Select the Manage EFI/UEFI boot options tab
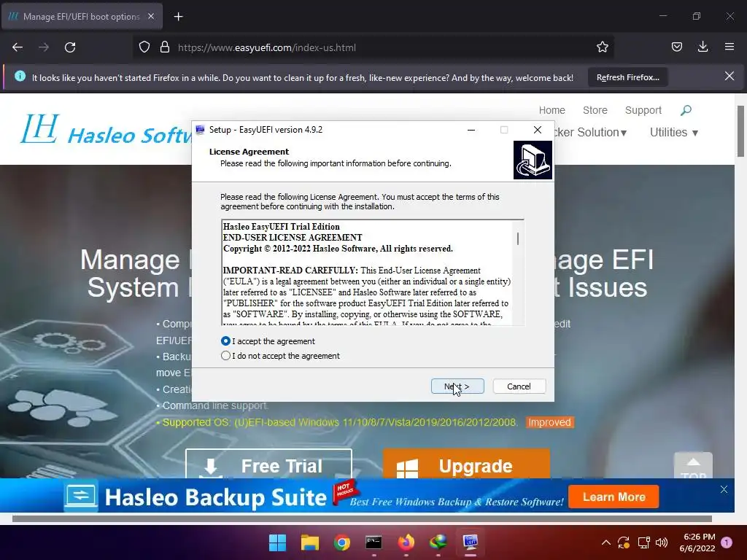This screenshot has width=747, height=560. tap(82, 17)
